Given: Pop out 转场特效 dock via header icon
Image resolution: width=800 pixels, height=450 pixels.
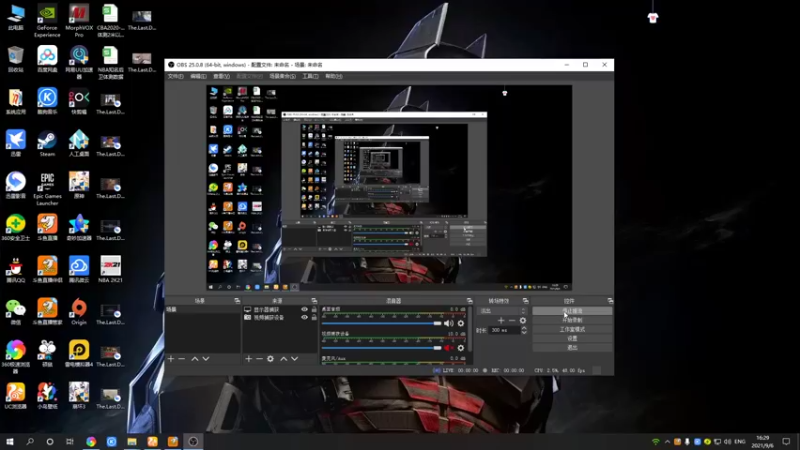Looking at the screenshot, I should click(525, 301).
